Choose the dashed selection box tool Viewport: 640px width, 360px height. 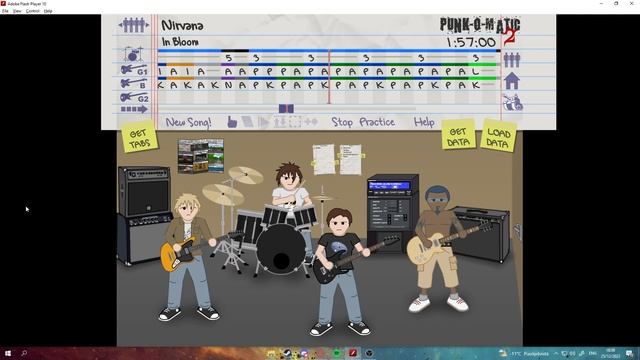coord(295,122)
